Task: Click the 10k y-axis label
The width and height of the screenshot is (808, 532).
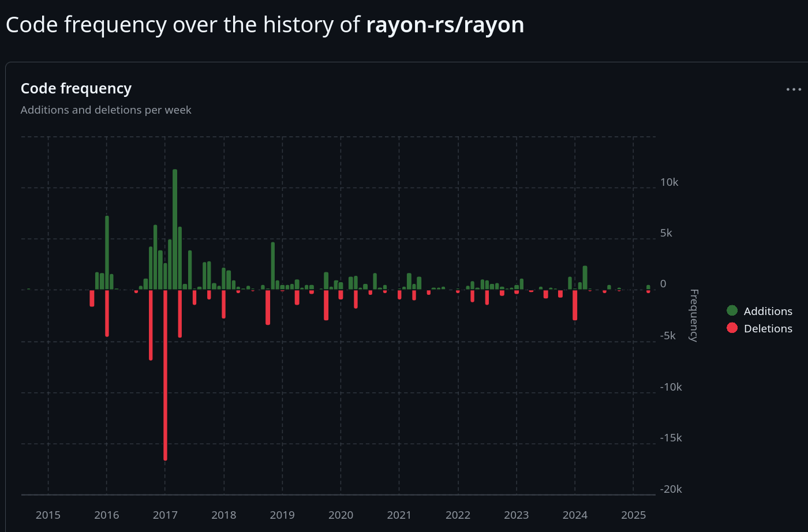Action: [669, 182]
